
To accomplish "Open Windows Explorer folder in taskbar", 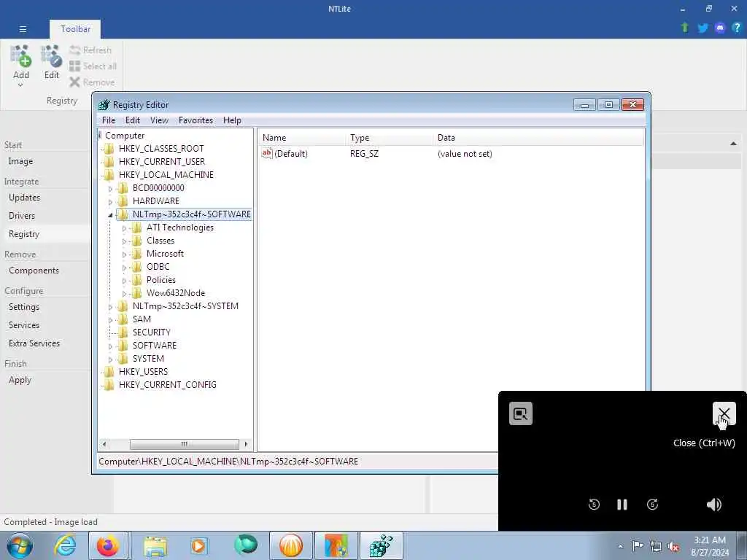I will pyautogui.click(x=155, y=546).
